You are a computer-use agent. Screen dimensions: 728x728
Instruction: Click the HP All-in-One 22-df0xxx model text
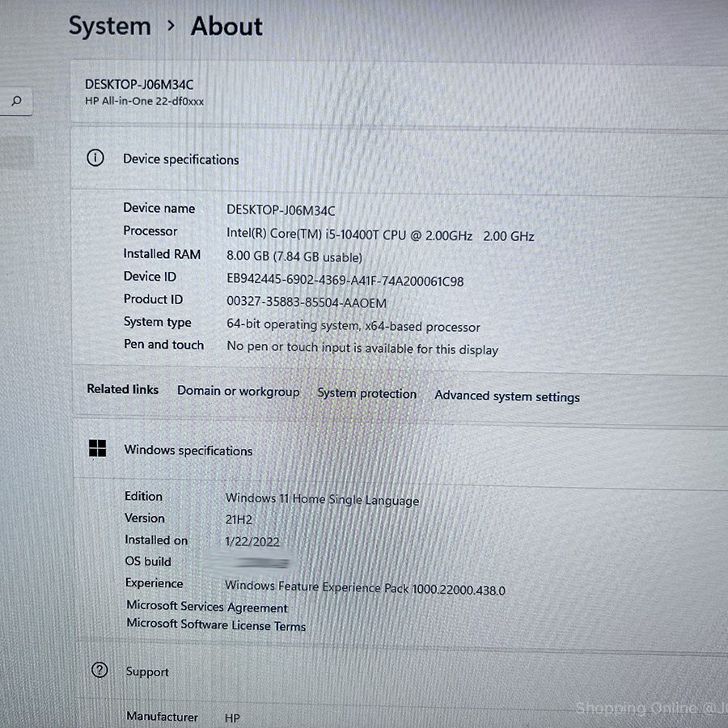pyautogui.click(x=145, y=101)
